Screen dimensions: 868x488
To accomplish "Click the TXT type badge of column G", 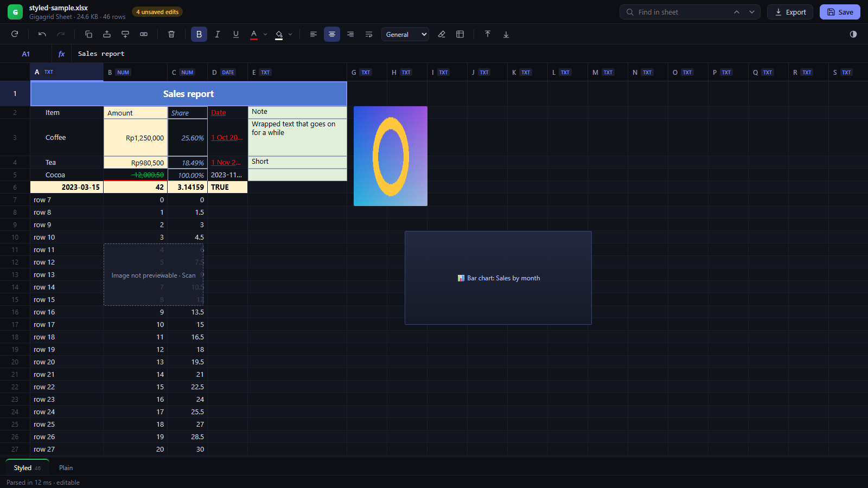I will 366,72.
